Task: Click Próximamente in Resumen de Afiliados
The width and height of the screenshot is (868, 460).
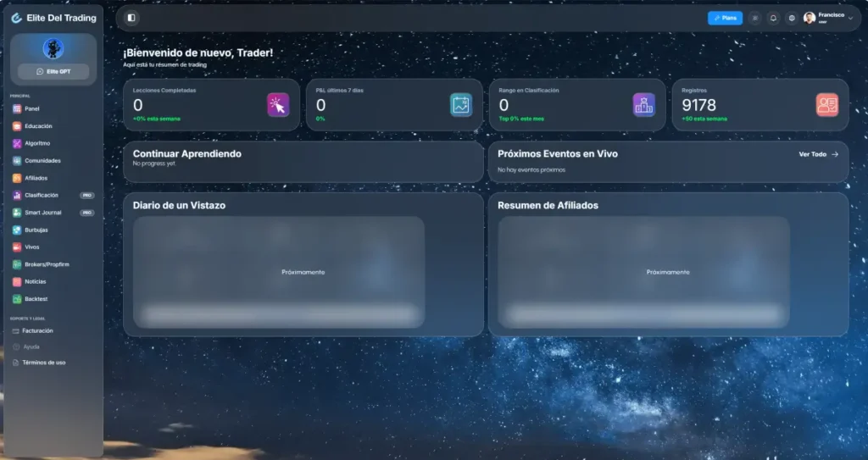Action: tap(668, 272)
